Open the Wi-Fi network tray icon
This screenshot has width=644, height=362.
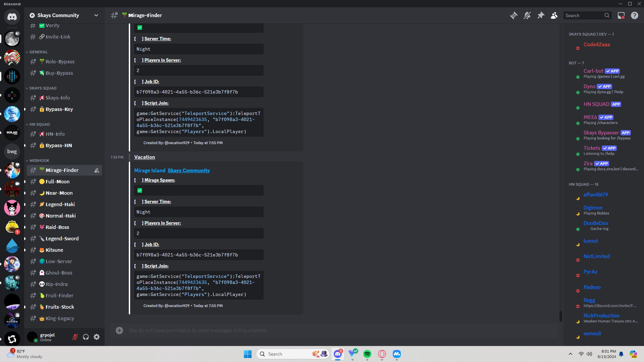581,354
